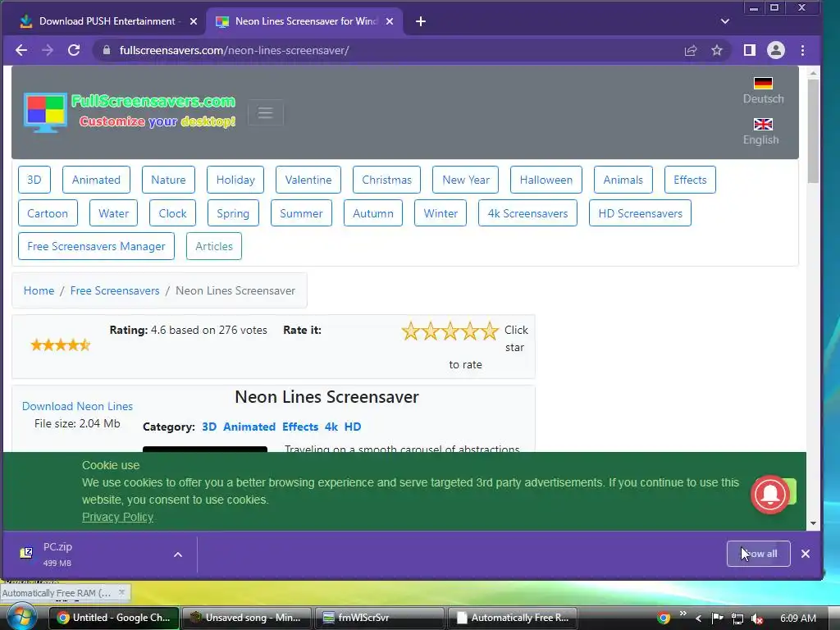
Task: Close the Download PUSH Entertainment tab
Action: [194, 21]
